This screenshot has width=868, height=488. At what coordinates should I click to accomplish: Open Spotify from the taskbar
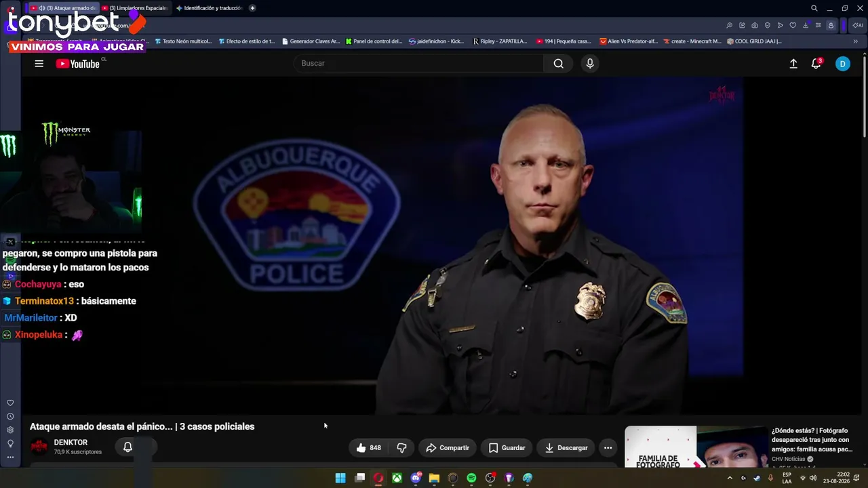tap(471, 478)
